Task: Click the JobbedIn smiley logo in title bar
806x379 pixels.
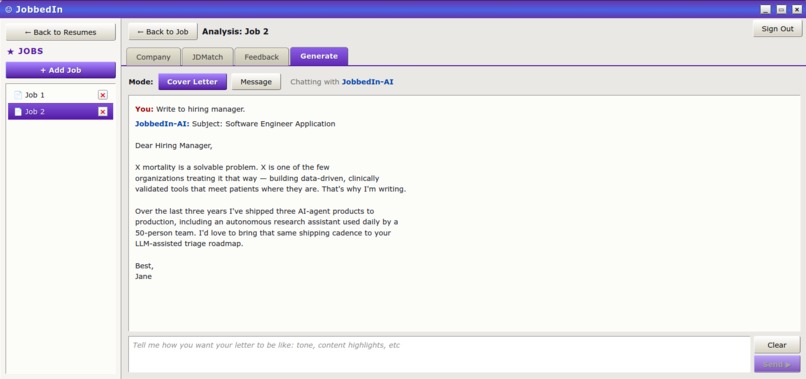Action: point(8,9)
